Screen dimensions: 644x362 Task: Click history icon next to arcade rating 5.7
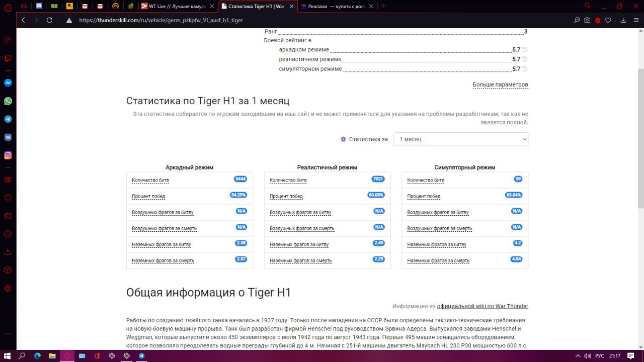525,50
